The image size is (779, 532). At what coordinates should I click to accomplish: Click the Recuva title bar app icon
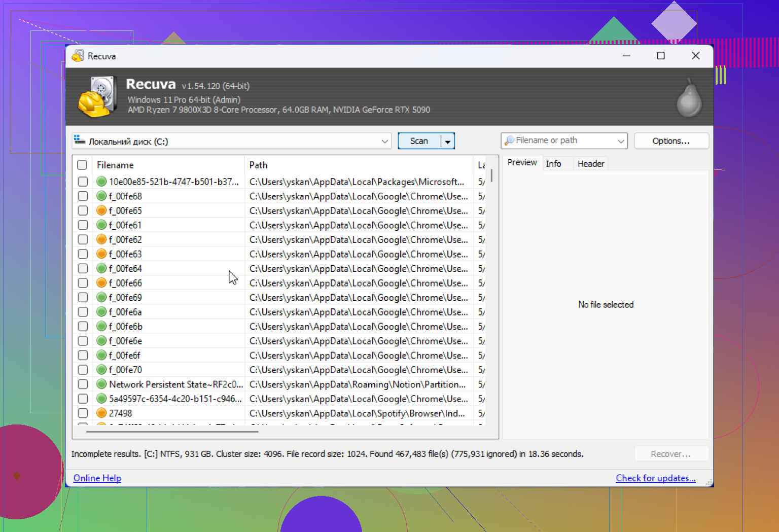[78, 56]
